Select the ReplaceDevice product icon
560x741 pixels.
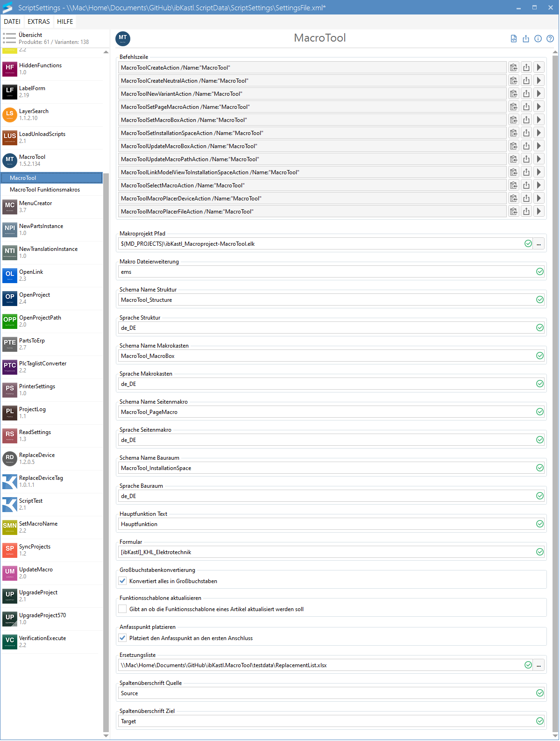click(10, 459)
